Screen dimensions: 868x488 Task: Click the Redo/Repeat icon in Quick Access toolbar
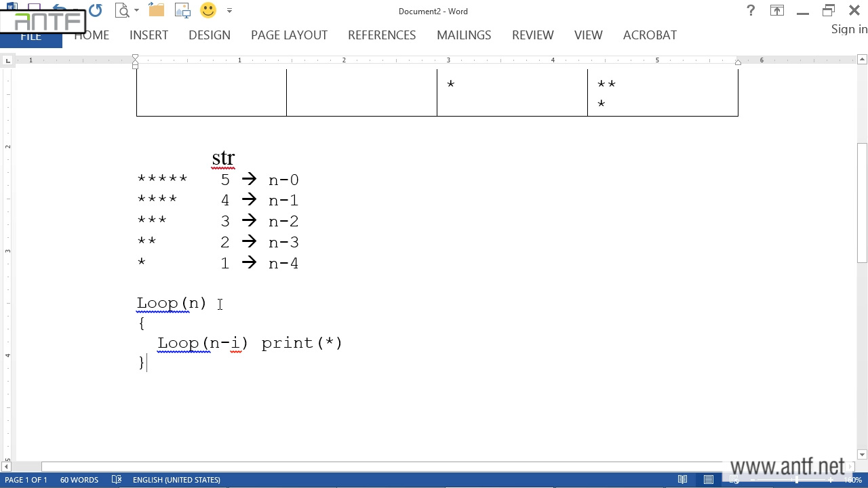pyautogui.click(x=96, y=10)
